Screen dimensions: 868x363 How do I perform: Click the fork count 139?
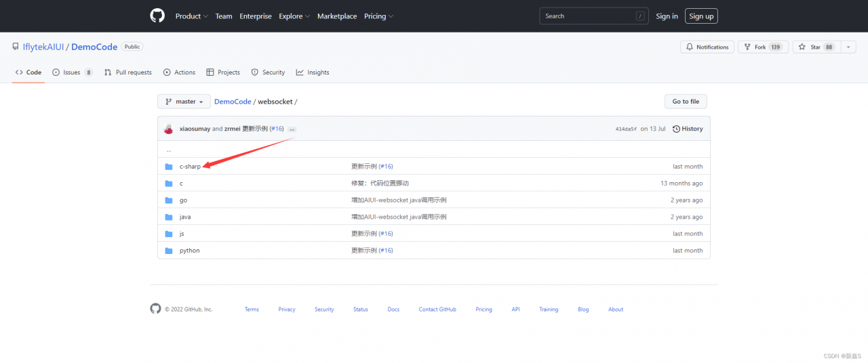[776, 47]
